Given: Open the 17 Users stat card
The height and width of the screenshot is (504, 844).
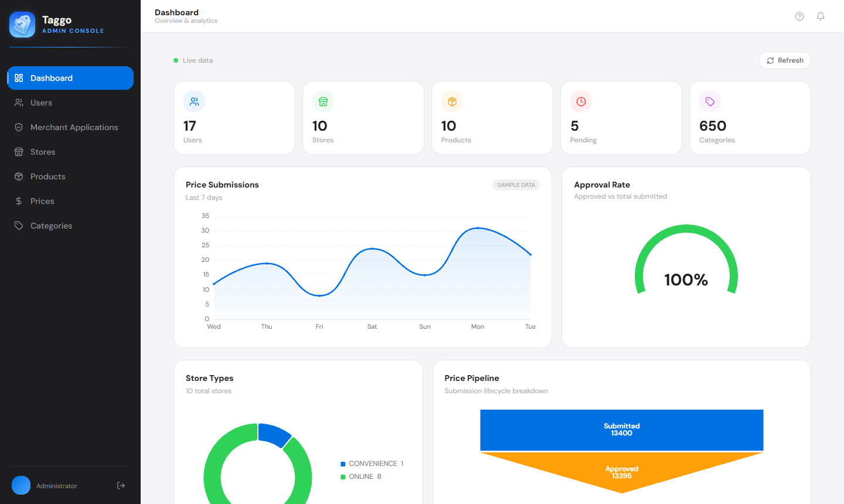Looking at the screenshot, I should pyautogui.click(x=234, y=118).
